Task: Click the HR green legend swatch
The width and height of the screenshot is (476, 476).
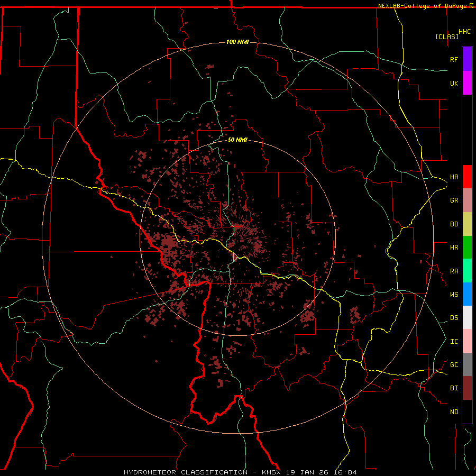Action: [467, 248]
